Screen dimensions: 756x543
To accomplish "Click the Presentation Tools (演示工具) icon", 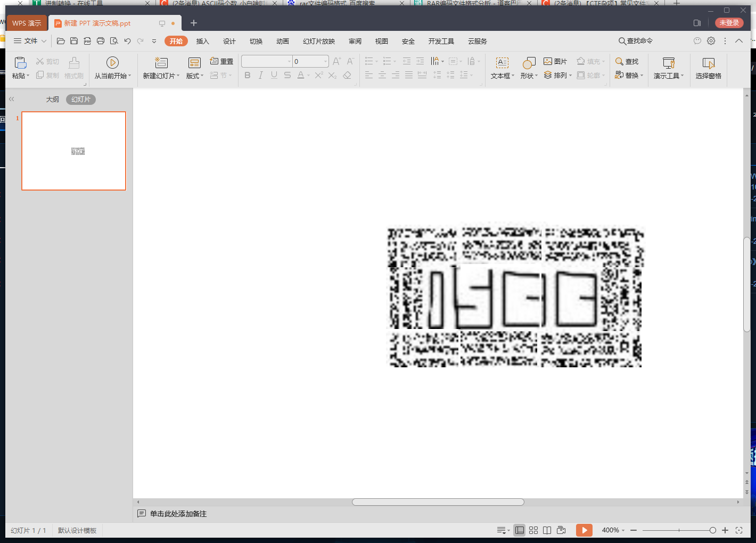I will tap(669, 63).
